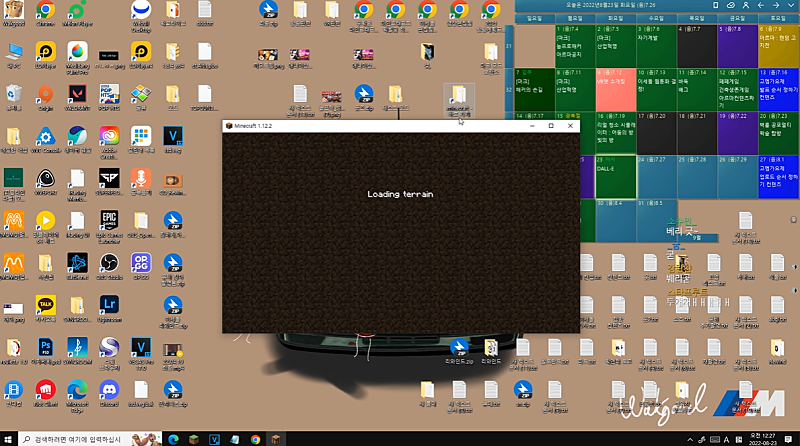The width and height of the screenshot is (800, 446).
Task: Open the zip file above the Minecraft window
Action: coord(363,98)
